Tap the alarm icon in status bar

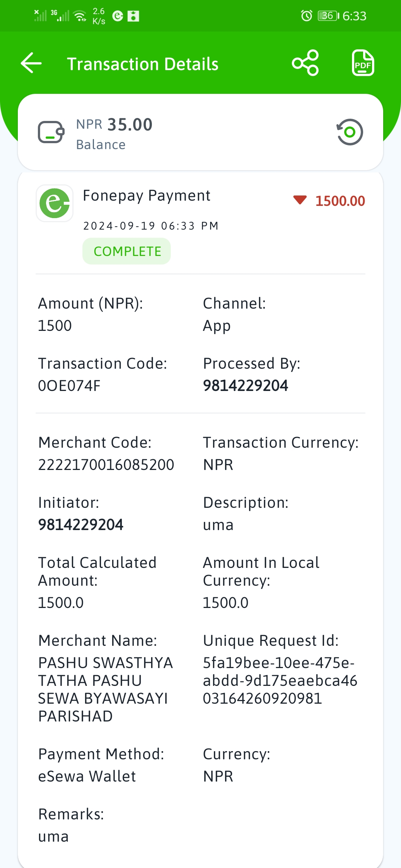(306, 16)
